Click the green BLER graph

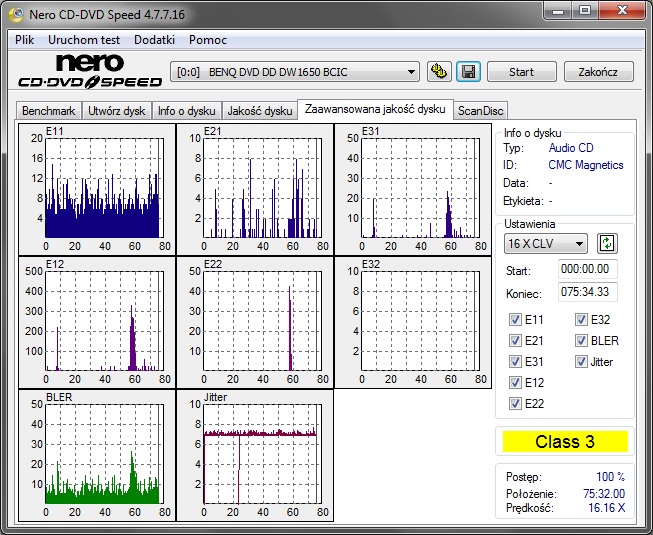(97, 455)
